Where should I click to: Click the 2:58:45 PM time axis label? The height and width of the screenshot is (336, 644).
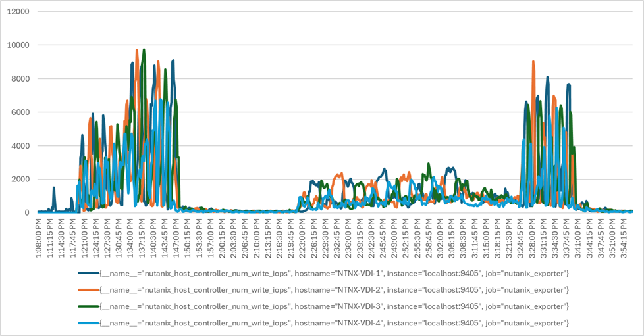pyautogui.click(x=429, y=239)
